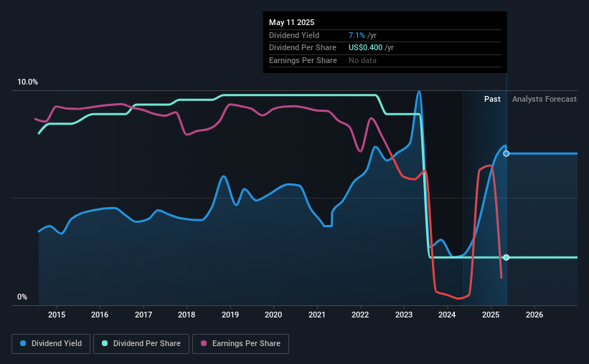
Task: Click the 2022 x-axis label
Action: (360, 315)
